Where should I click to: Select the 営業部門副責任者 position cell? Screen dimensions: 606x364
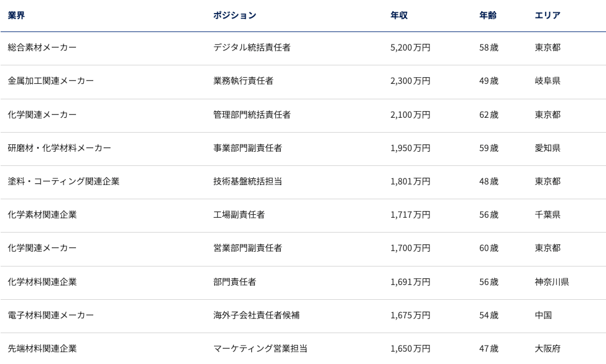point(247,248)
